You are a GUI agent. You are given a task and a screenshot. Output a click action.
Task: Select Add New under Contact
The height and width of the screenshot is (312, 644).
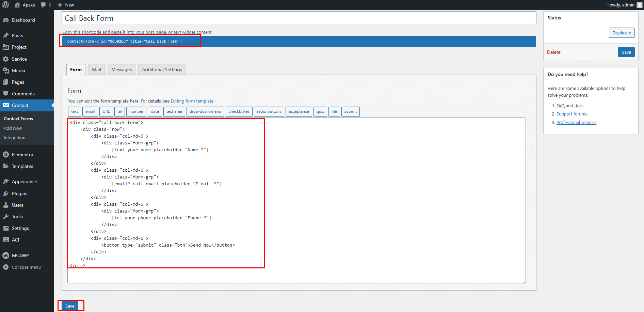(x=13, y=128)
